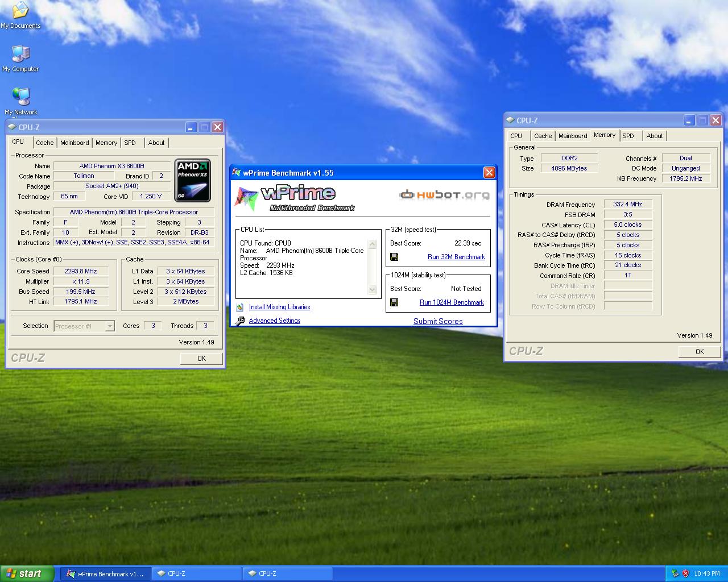728x582 pixels.
Task: Switch to first CPU-Z taskbar button
Action: point(197,573)
